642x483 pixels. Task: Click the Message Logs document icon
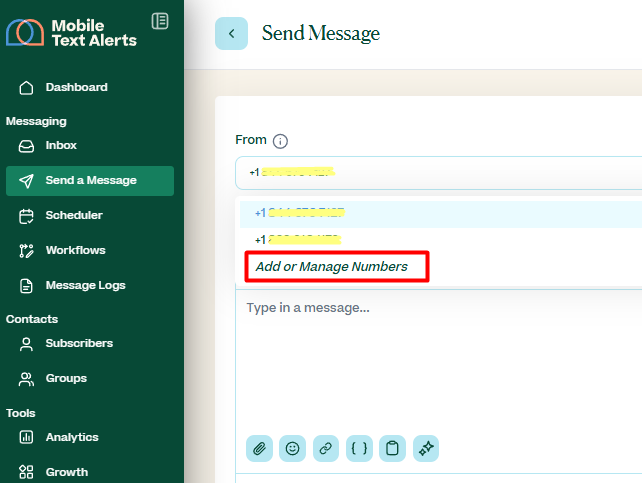(26, 286)
